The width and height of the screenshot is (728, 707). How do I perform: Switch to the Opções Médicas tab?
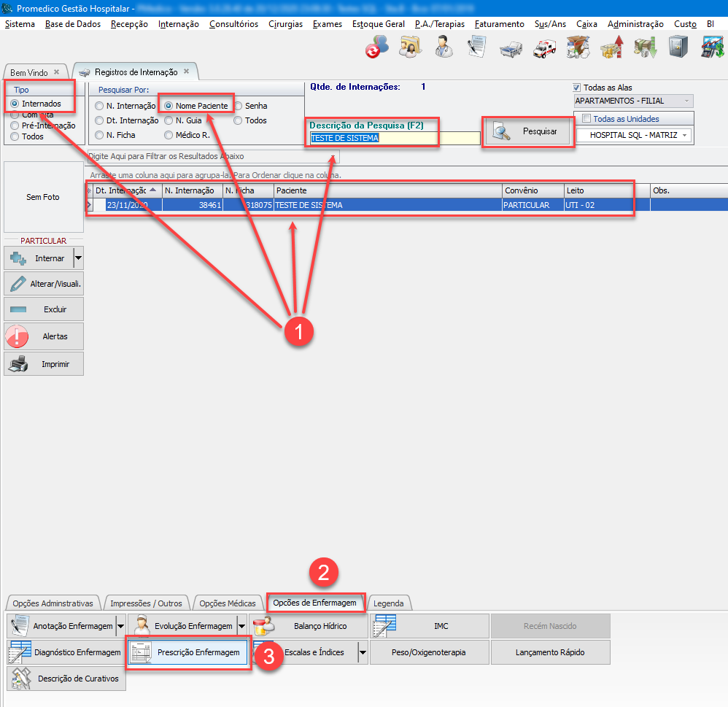228,603
